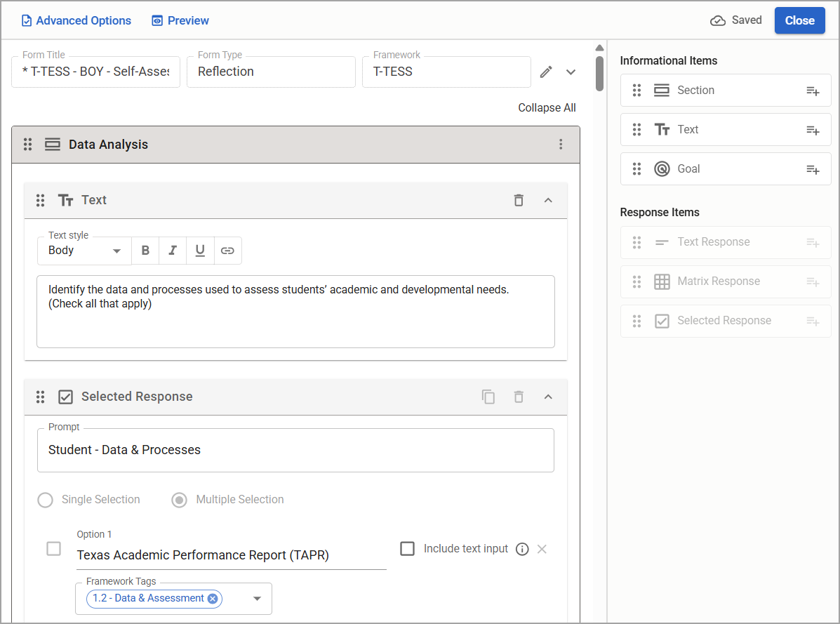The image size is (840, 624).
Task: Remove Option 1 with the X icon
Action: pyautogui.click(x=542, y=550)
